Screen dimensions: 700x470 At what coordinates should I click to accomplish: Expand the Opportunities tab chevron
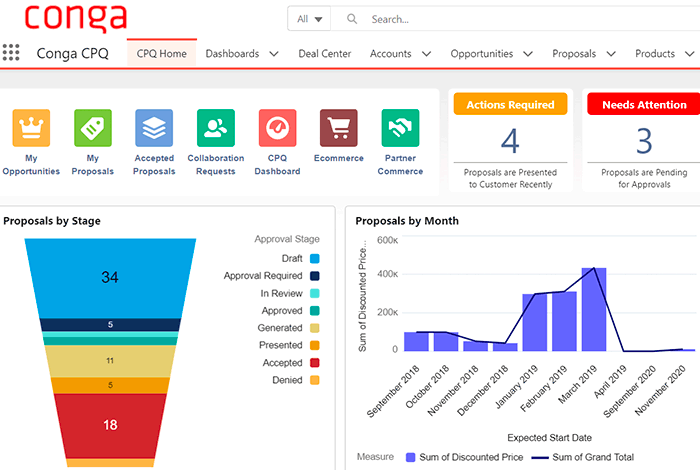pyautogui.click(x=528, y=54)
